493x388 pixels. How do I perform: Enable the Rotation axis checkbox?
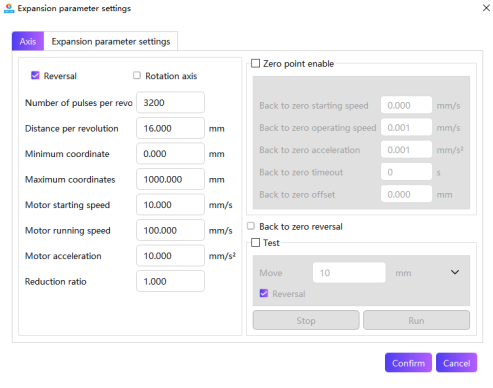137,75
